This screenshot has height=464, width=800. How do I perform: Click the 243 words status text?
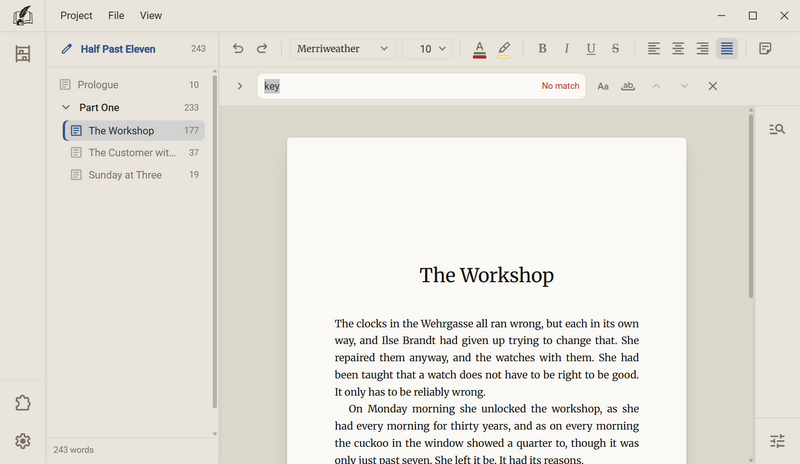(73, 450)
